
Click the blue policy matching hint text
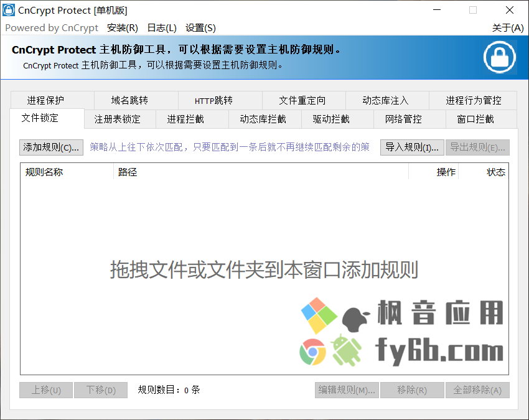pos(230,147)
